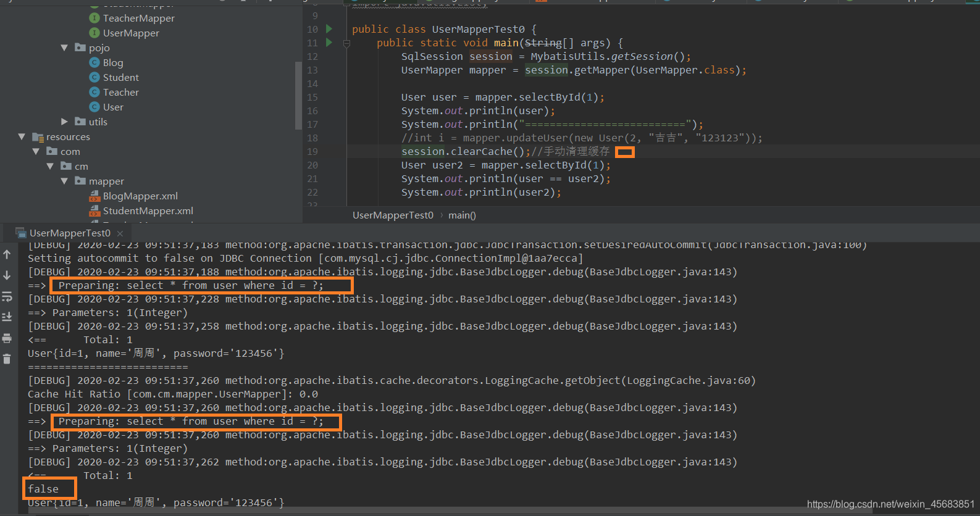Click the StudentMapper.xml file icon
This screenshot has width=980, height=516.
click(x=94, y=211)
